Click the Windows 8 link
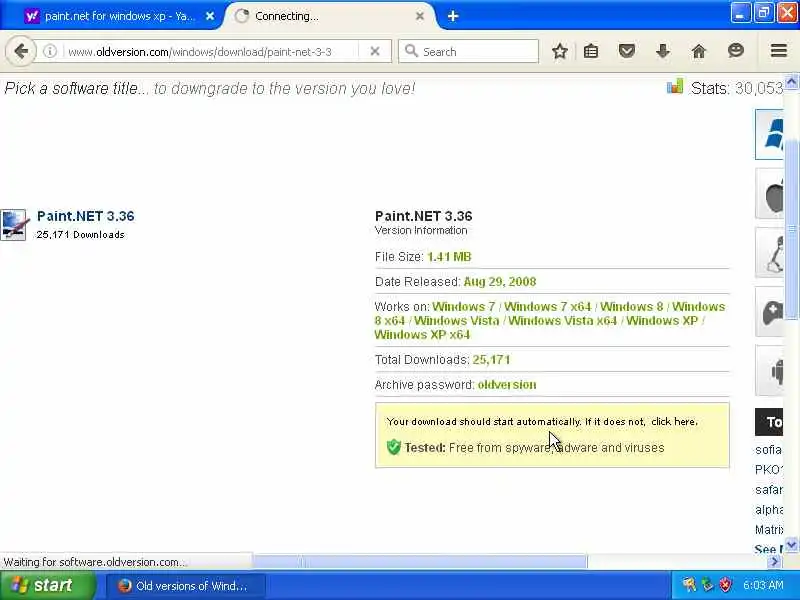800x600 pixels. pyautogui.click(x=631, y=307)
